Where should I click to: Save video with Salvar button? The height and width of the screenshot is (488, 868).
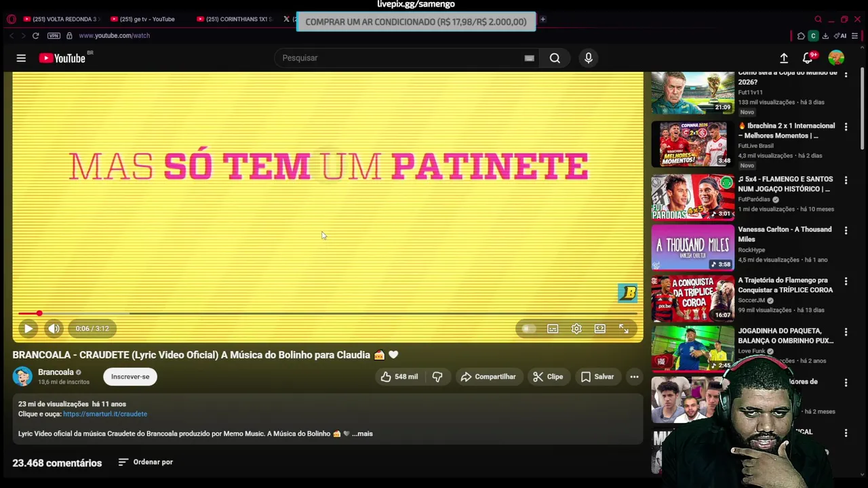(597, 377)
